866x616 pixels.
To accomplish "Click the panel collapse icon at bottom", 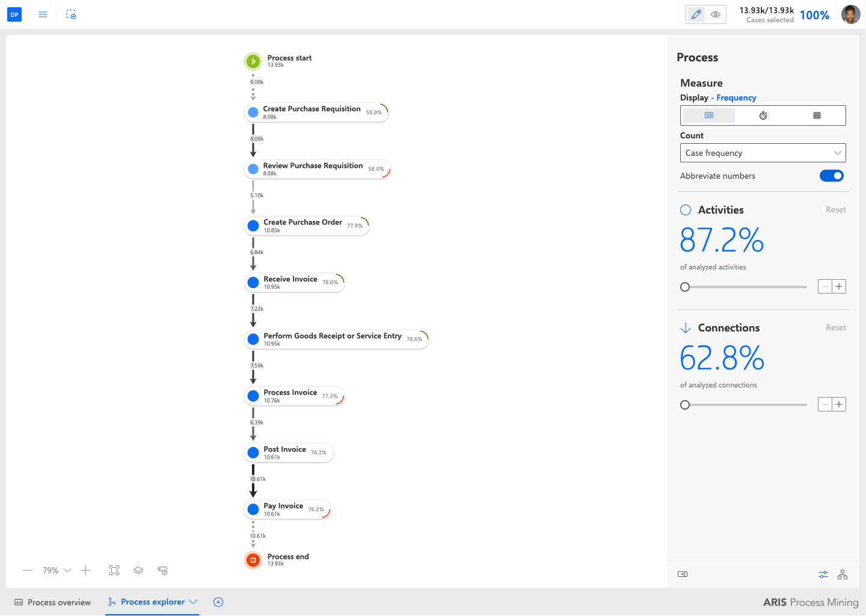I will (683, 574).
